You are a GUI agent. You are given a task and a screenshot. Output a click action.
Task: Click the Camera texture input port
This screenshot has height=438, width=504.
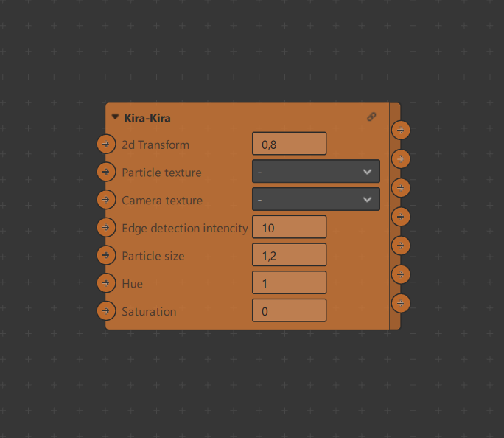click(106, 200)
